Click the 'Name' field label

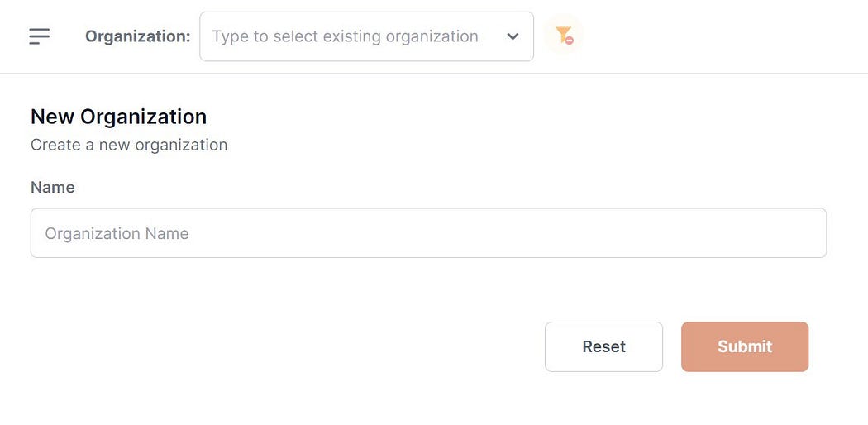(x=53, y=188)
